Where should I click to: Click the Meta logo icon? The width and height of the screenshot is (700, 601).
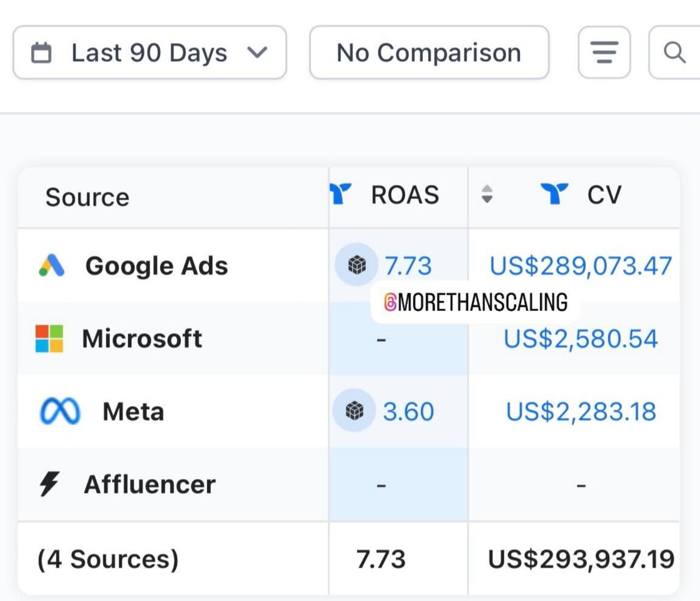click(60, 411)
